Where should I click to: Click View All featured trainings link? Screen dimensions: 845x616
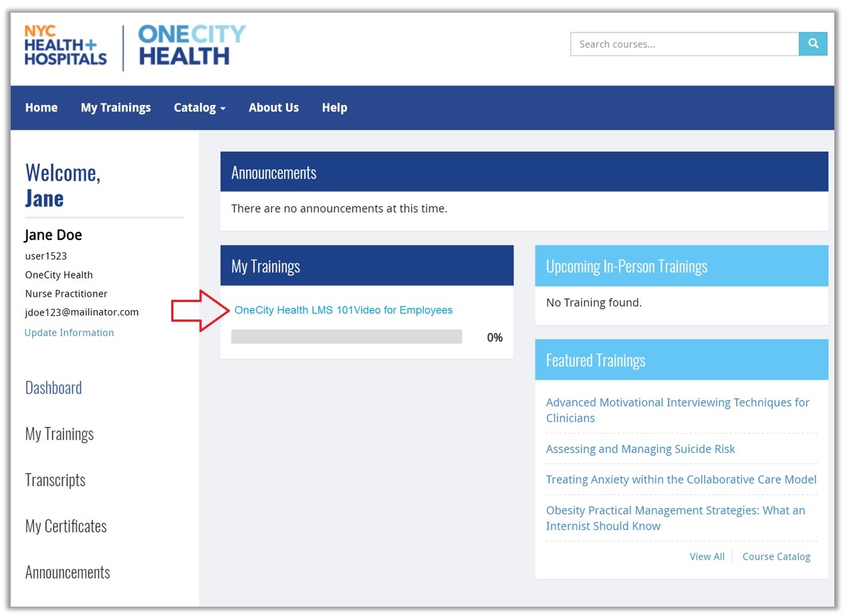pos(707,557)
